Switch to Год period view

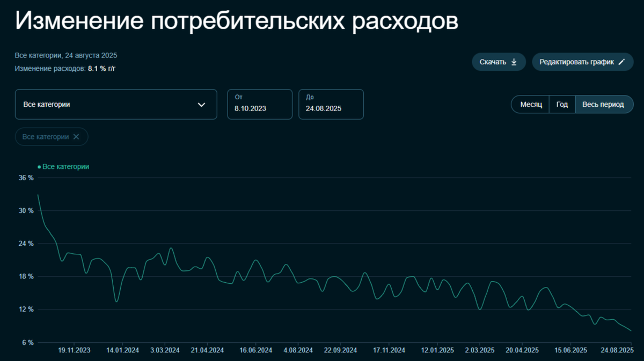point(562,105)
